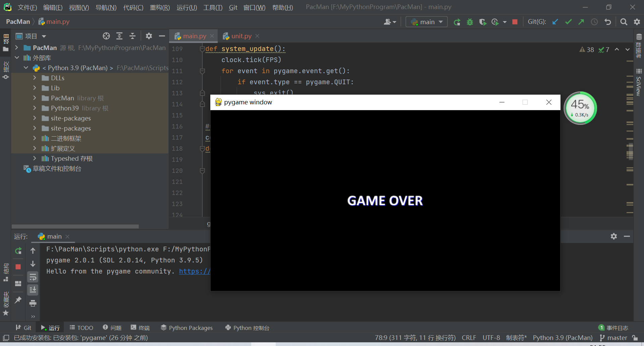Viewport: 644px width, 346px height.
Task: Open IDE settings gear top right
Action: (637, 22)
